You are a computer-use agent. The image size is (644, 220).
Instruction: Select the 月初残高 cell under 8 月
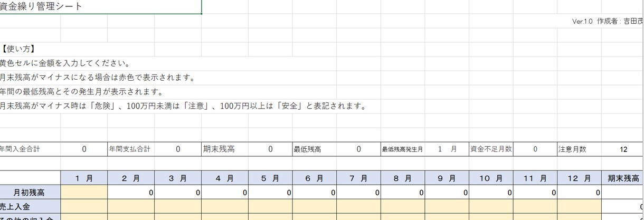point(403,192)
